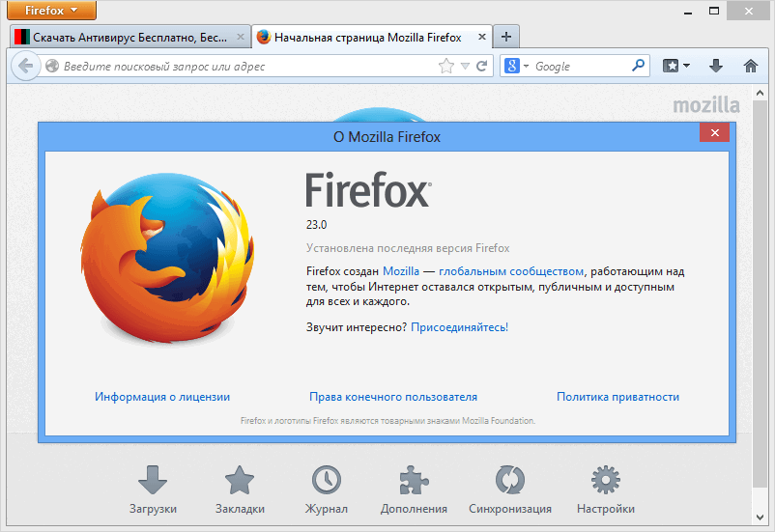Screen dimensions: 775x532
Task: Go to the home page icon
Action: (750, 66)
